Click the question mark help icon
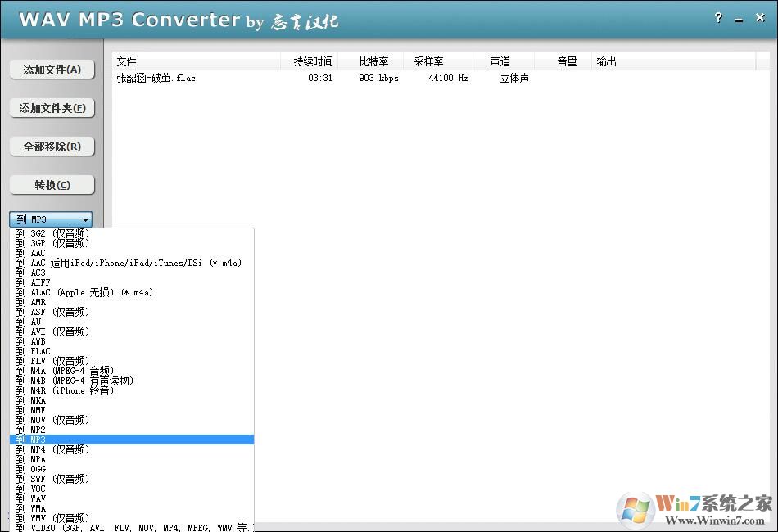This screenshot has width=778, height=532. (x=718, y=18)
